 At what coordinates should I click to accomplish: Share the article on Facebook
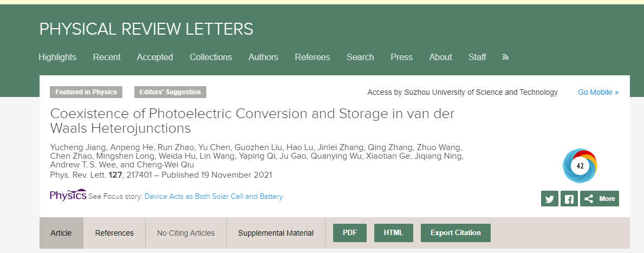pyautogui.click(x=569, y=199)
